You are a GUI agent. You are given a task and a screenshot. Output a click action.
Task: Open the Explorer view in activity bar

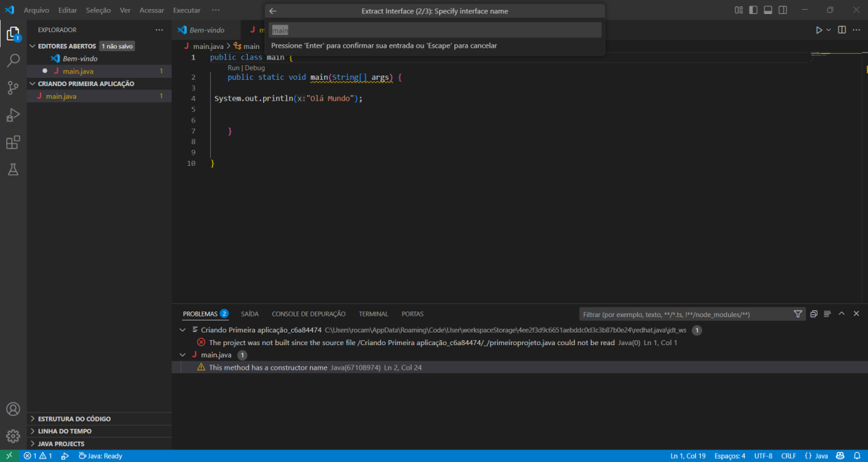point(13,34)
